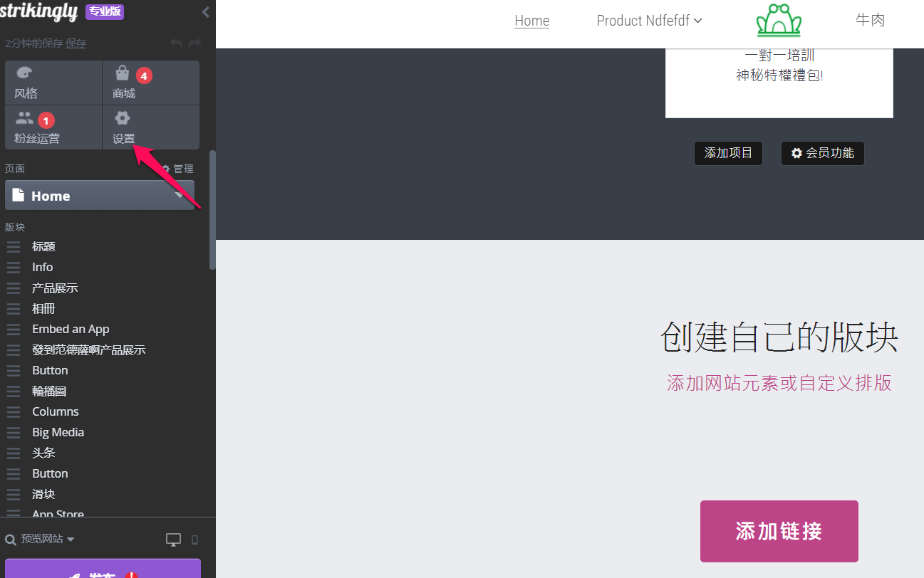The width and height of the screenshot is (924, 578).
Task: Grab the drag handle beside 滑块
Action: coord(14,495)
